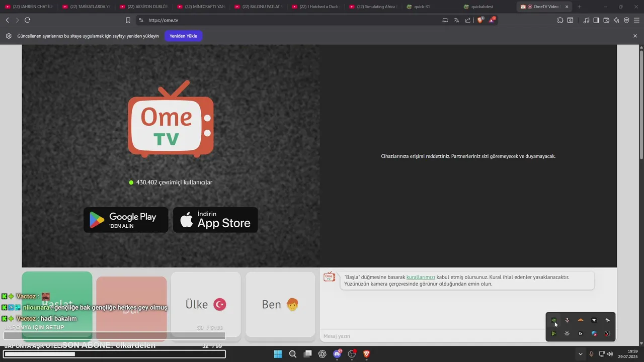Open the Discord taskbar icon
Image resolution: width=644 pixels, height=362 pixels.
pos(337,354)
